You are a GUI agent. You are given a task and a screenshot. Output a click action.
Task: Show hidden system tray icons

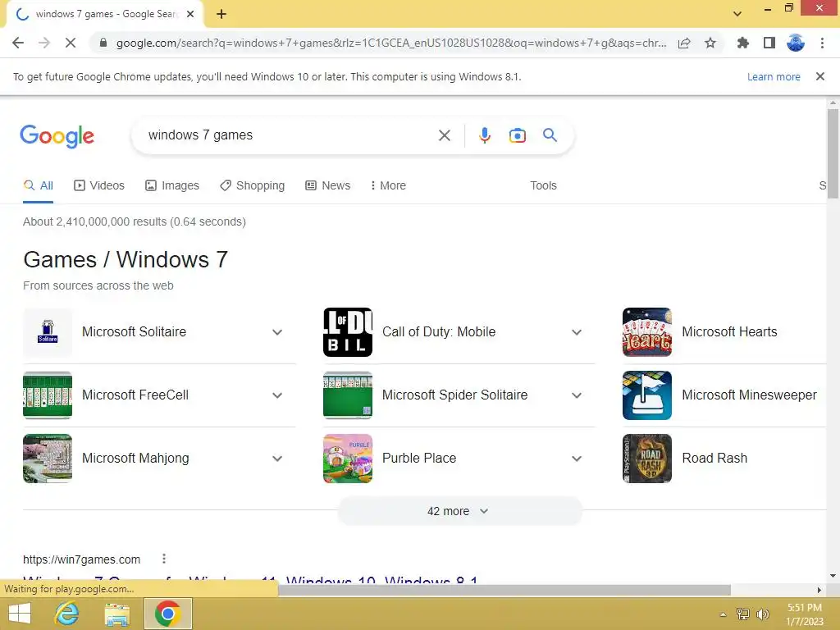pyautogui.click(x=724, y=614)
